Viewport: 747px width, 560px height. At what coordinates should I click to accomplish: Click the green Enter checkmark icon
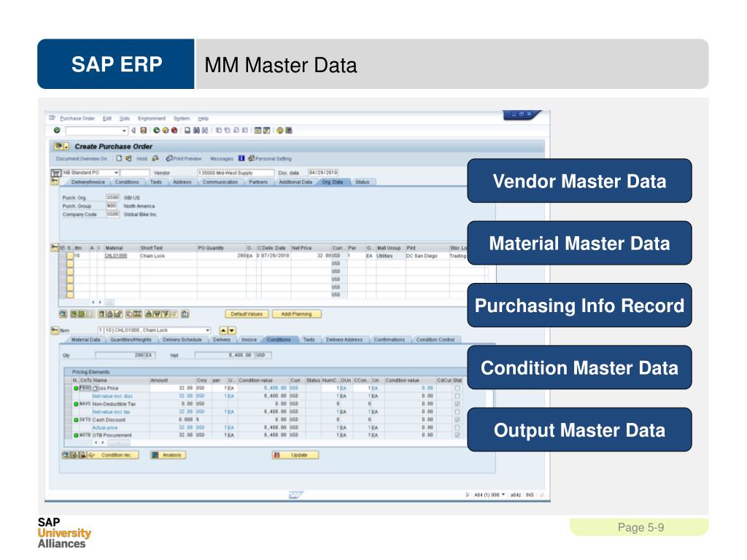57,131
